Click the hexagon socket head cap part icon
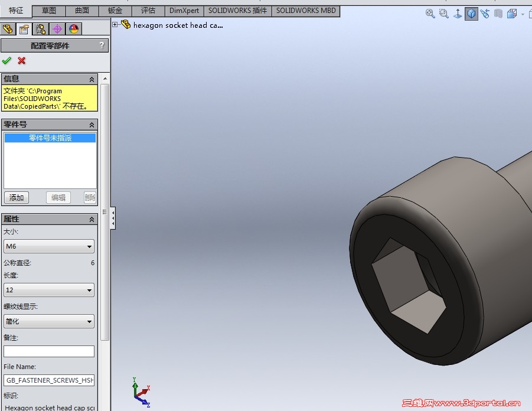The height and width of the screenshot is (411, 532). tap(126, 24)
